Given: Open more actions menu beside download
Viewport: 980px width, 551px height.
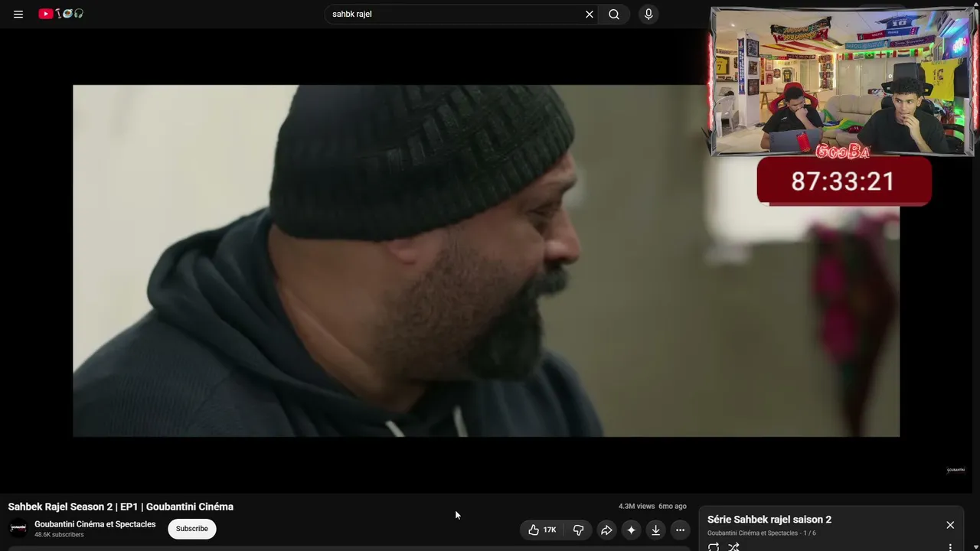Looking at the screenshot, I should pos(680,530).
